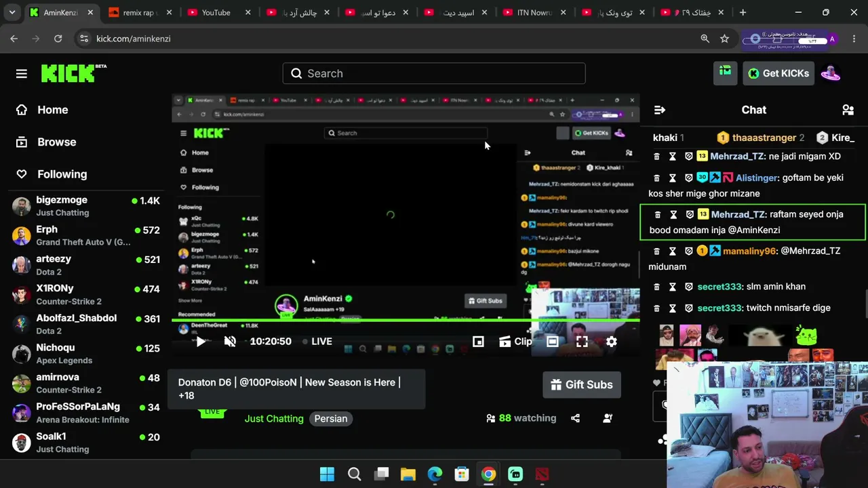Viewport: 868px width, 488px height.
Task: Click the Kick logo
Action: point(73,73)
